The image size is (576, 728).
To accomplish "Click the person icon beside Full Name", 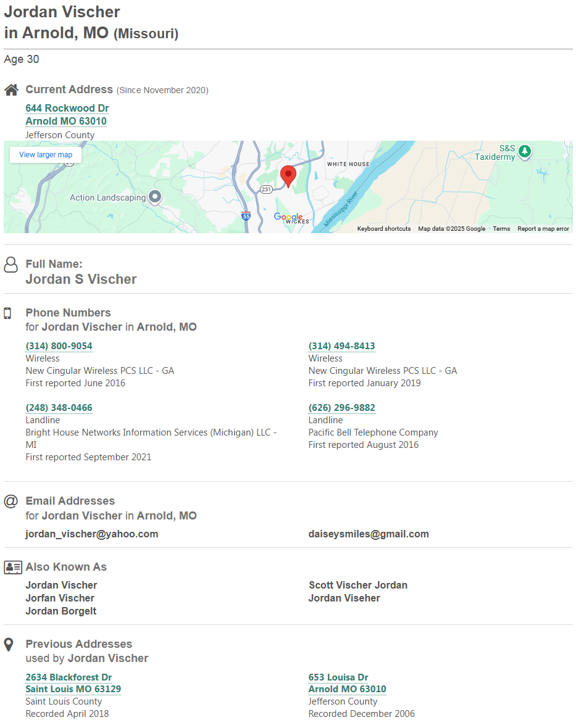I will (x=11, y=265).
